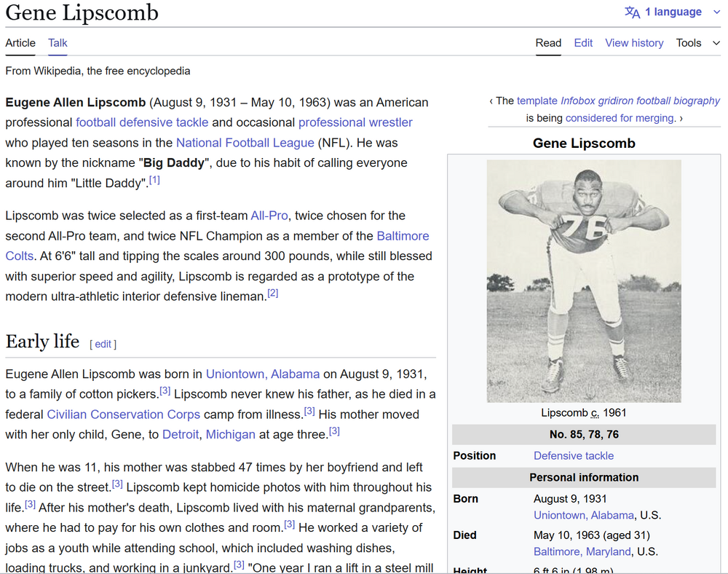Edit the Early life section

tap(103, 344)
